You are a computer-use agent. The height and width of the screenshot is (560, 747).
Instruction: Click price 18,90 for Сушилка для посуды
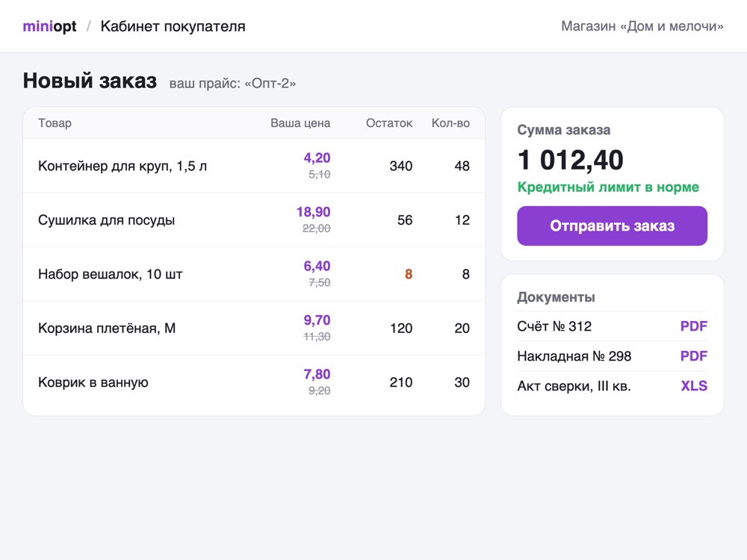[314, 212]
